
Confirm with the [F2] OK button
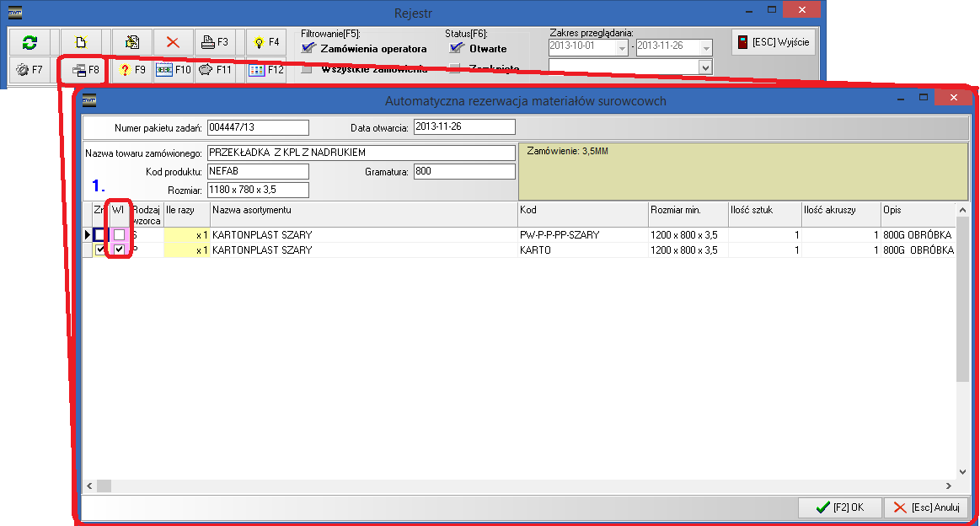839,507
